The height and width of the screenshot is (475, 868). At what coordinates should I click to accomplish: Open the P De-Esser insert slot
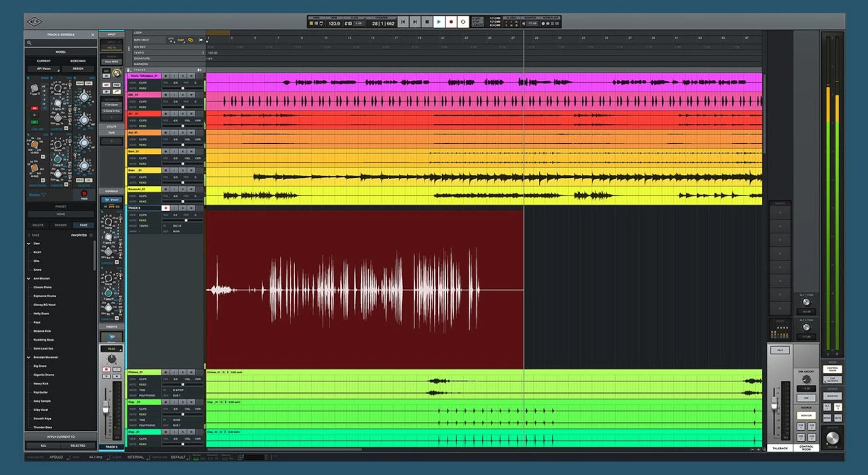[x=112, y=104]
